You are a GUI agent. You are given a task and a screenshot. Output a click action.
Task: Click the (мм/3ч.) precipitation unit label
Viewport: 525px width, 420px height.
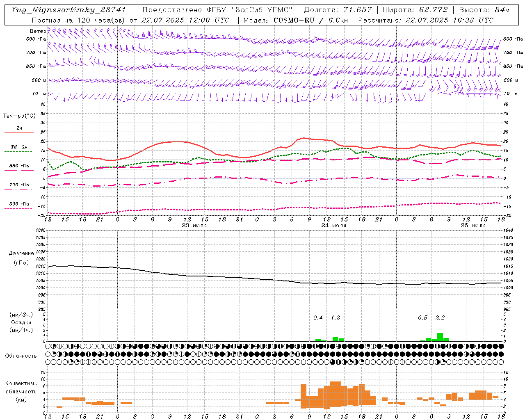point(21,315)
